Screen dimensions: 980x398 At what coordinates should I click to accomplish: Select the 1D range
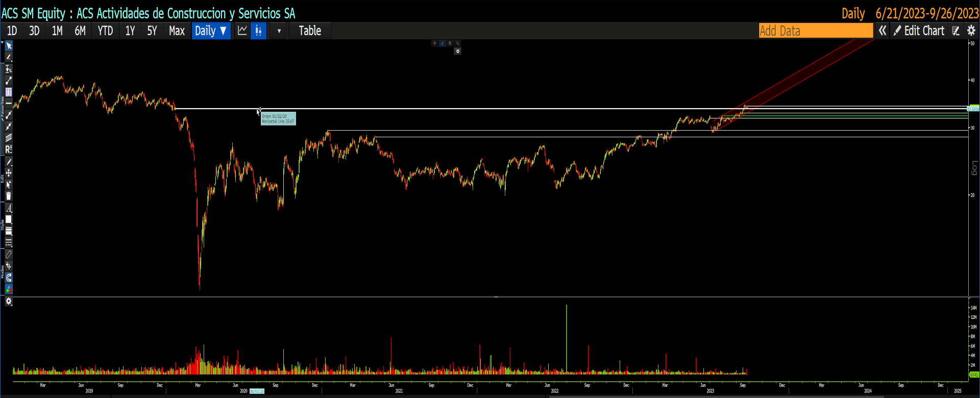tap(12, 31)
